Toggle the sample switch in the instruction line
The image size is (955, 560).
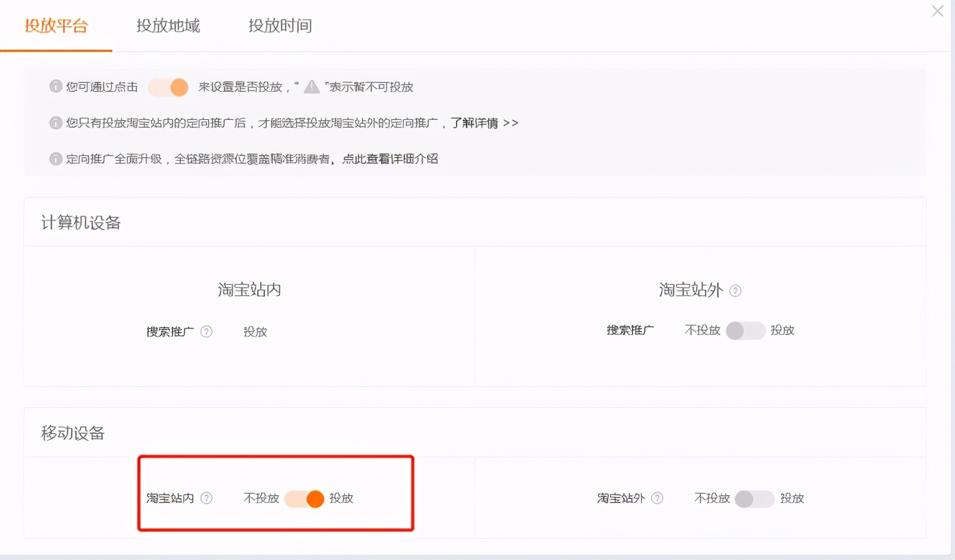168,87
